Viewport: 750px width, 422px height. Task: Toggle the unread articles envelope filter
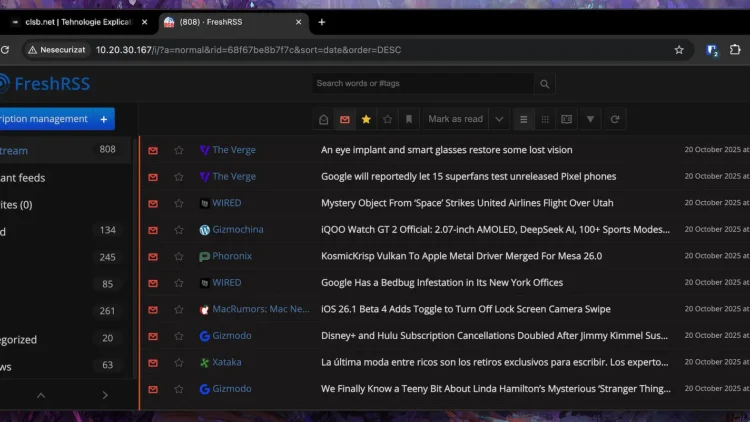[345, 119]
